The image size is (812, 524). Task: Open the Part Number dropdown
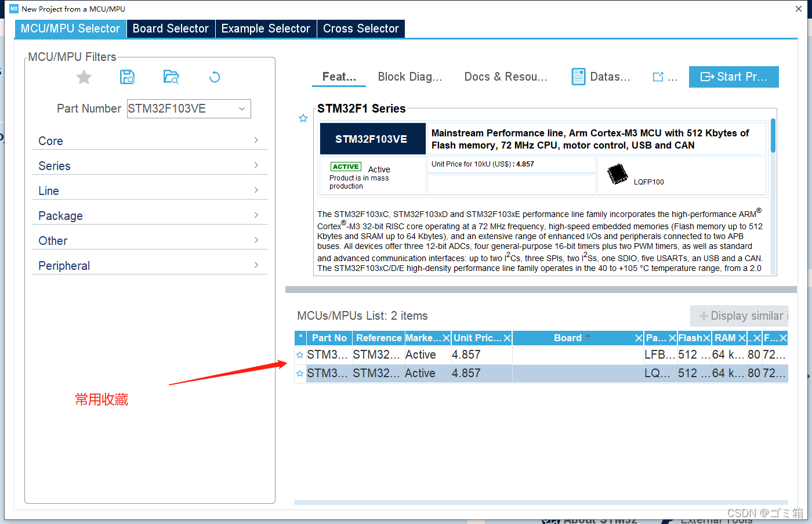tap(242, 109)
